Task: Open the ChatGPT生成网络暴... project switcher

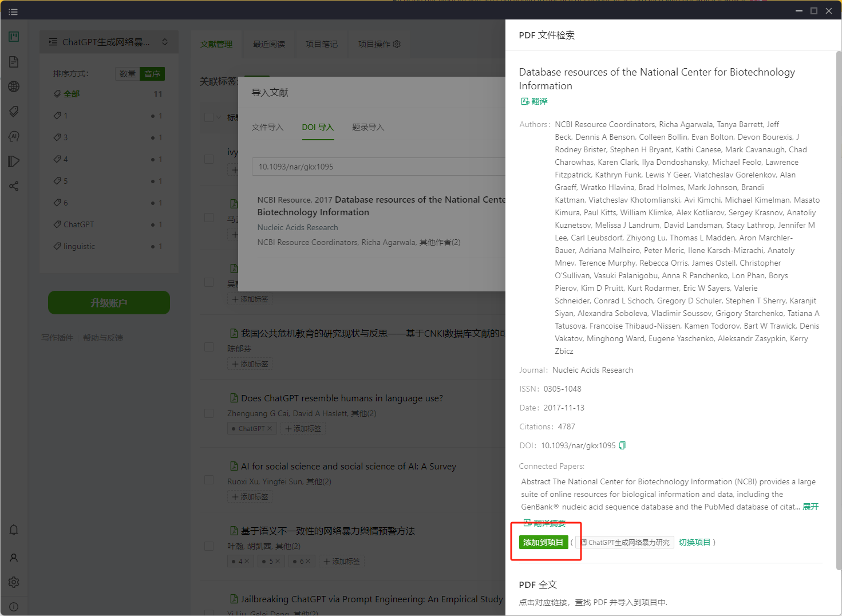Action: [x=109, y=42]
